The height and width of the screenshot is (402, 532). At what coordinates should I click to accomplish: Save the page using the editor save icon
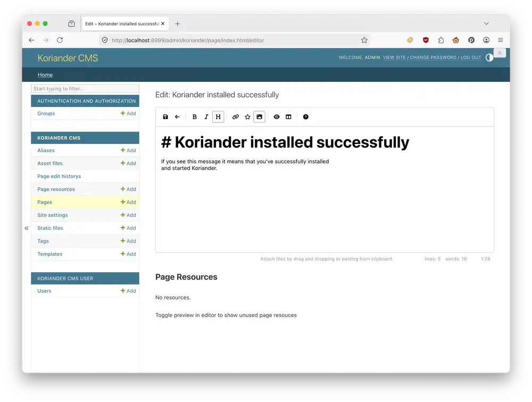pyautogui.click(x=165, y=116)
